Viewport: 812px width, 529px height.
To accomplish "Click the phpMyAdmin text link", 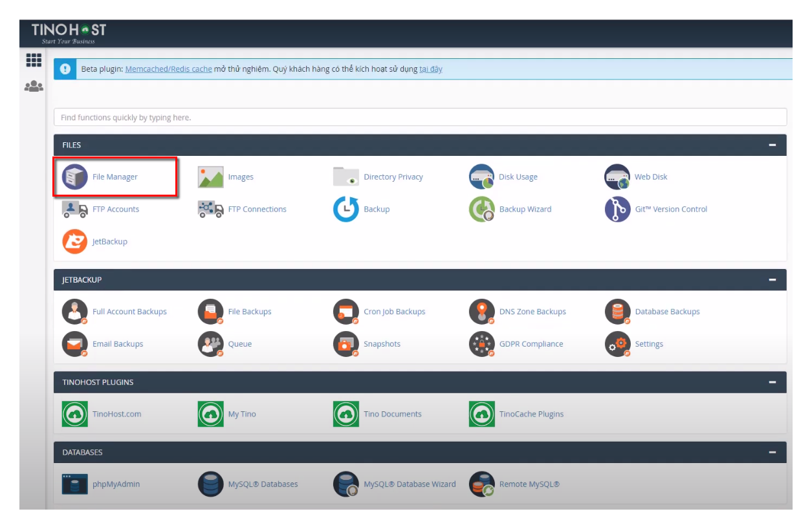I will point(116,484).
